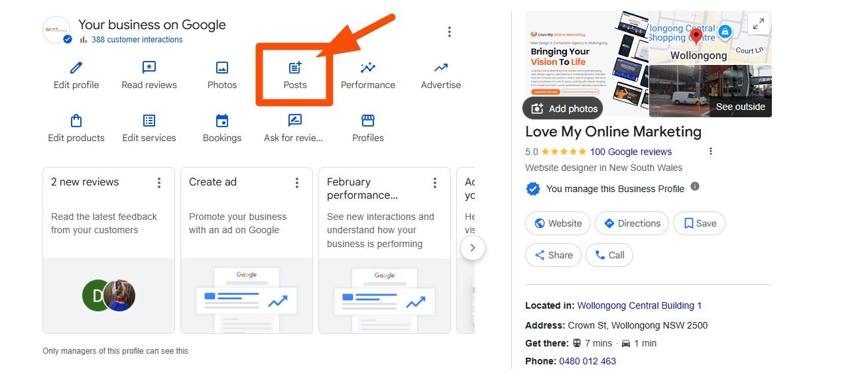Click the five-star rating stars
868x369 pixels.
click(564, 152)
